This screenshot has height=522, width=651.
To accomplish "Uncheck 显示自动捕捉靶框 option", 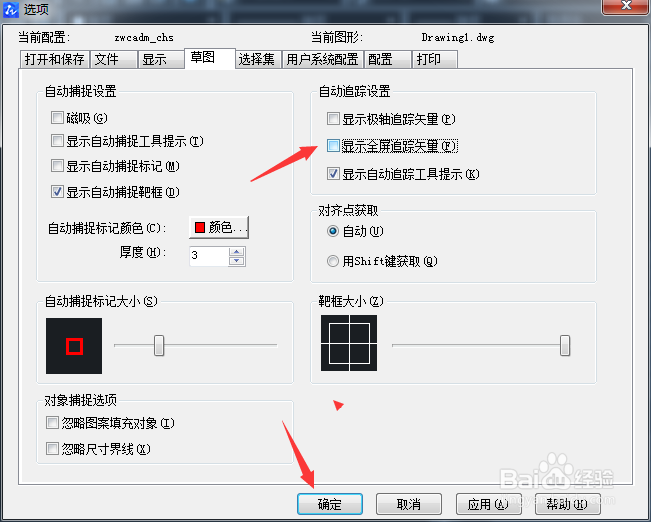I will [x=57, y=191].
